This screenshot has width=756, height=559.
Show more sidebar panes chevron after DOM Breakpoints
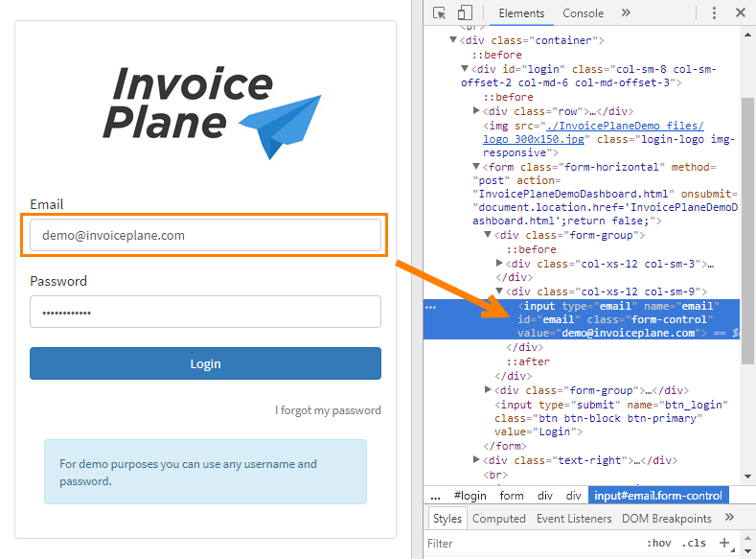pos(729,518)
